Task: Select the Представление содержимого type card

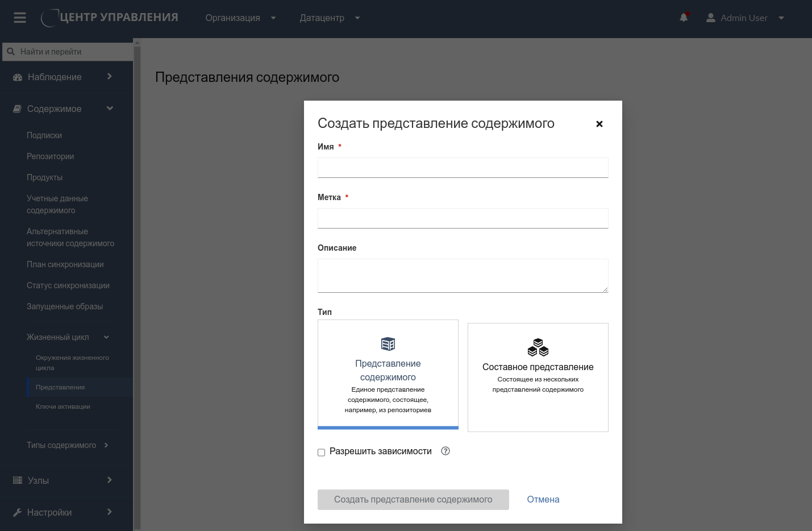Action: coord(388,374)
